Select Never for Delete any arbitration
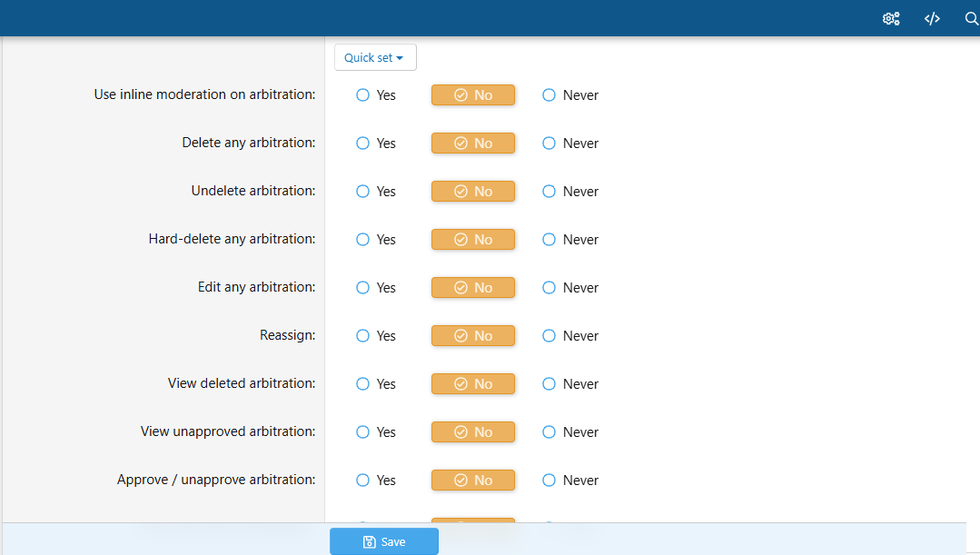The height and width of the screenshot is (555, 980). pos(549,144)
